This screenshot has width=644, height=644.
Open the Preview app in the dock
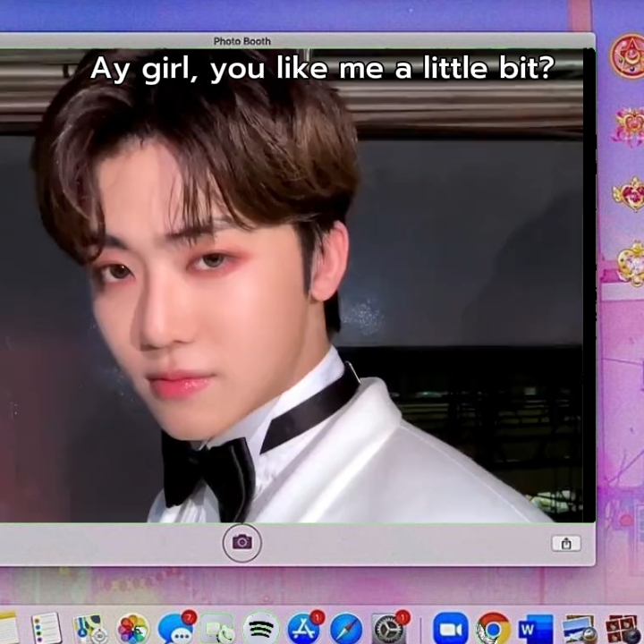tap(579, 629)
